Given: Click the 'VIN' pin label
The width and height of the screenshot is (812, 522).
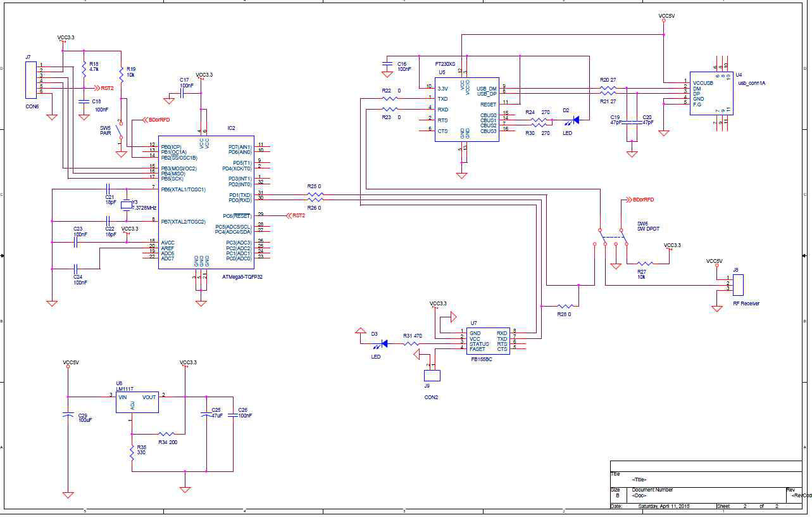Looking at the screenshot, I should 123,397.
